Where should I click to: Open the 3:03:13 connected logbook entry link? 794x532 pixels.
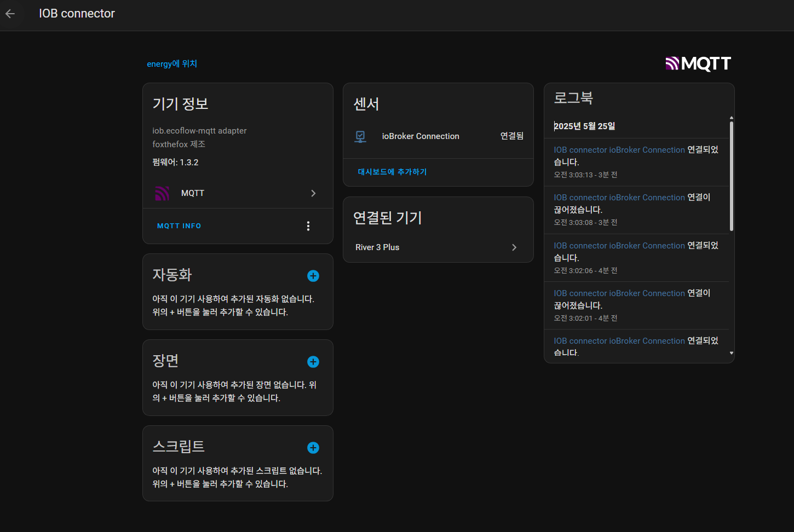click(619, 150)
